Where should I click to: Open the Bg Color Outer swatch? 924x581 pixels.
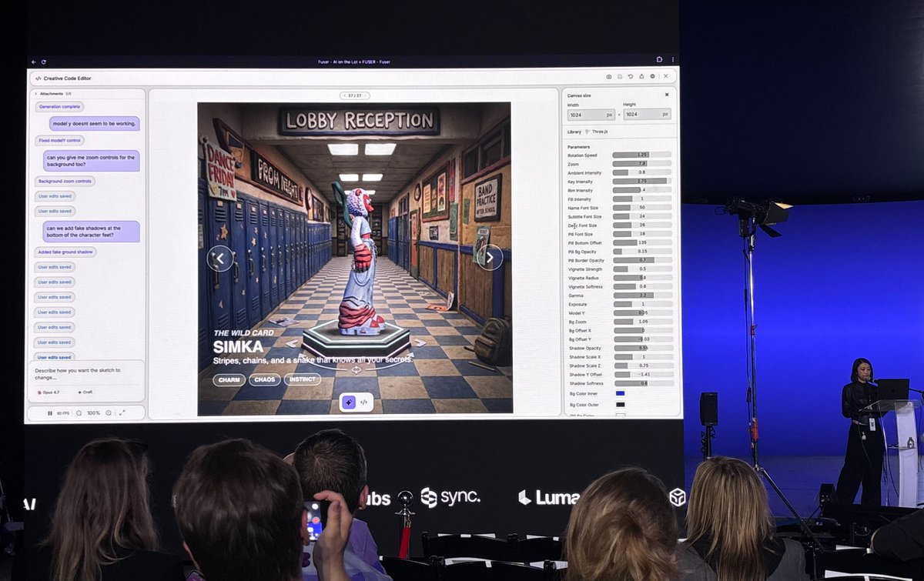click(620, 404)
